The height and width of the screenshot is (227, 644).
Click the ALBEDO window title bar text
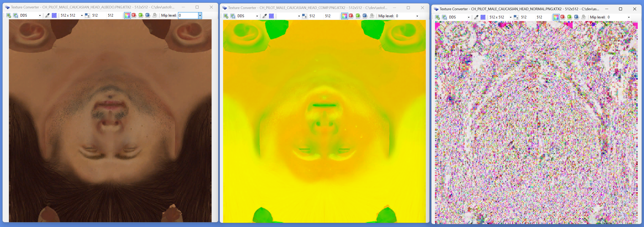click(93, 7)
